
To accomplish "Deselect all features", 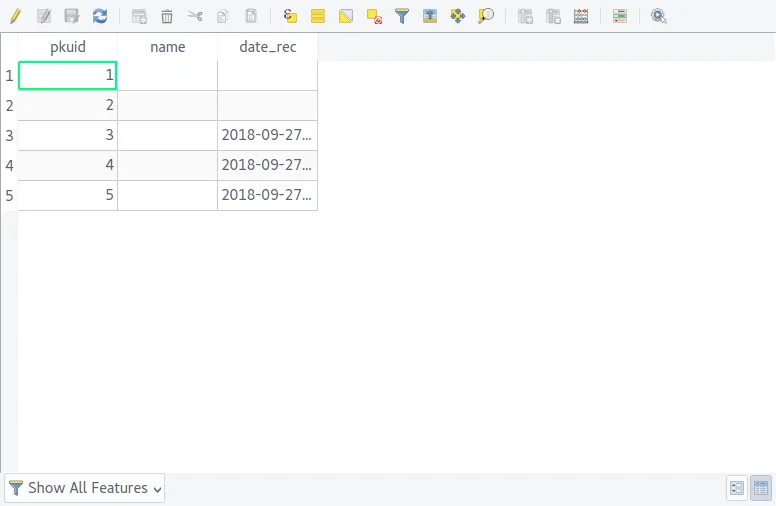I will click(x=374, y=16).
